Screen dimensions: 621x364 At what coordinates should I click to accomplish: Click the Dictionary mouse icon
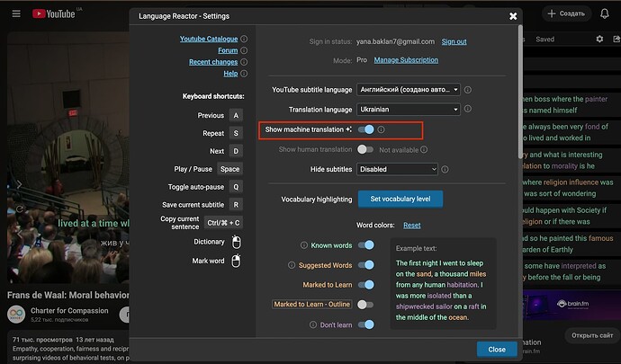pos(236,242)
